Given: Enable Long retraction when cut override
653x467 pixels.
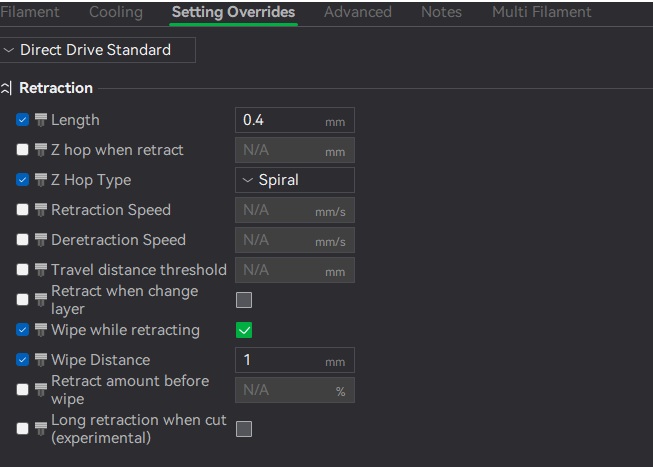Looking at the screenshot, I should [23, 429].
